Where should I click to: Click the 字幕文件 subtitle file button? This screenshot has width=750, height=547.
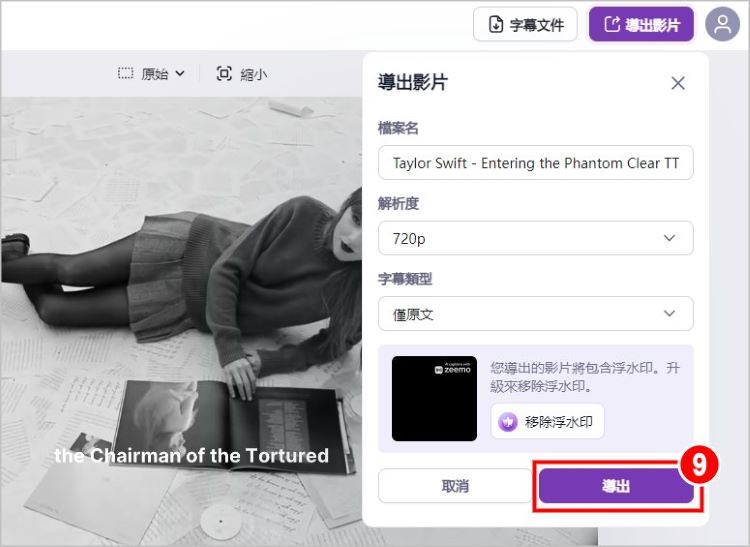point(525,24)
